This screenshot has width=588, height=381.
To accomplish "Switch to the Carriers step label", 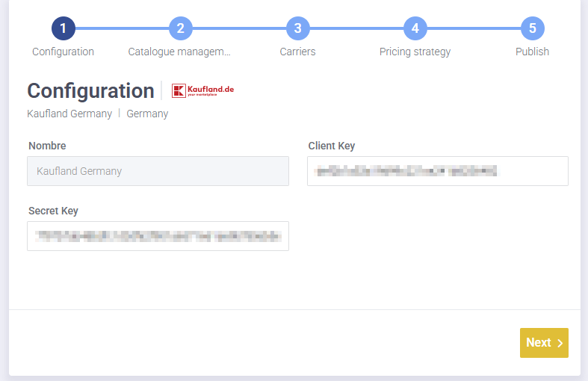I will 297,52.
